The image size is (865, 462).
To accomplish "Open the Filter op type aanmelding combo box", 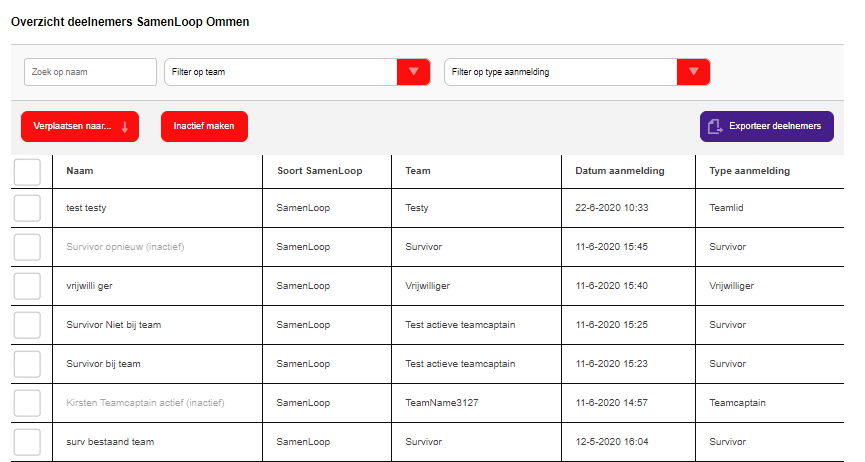I will pyautogui.click(x=577, y=72).
